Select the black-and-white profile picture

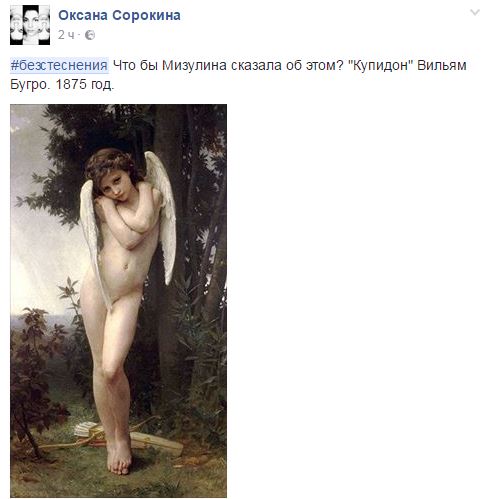coord(30,25)
